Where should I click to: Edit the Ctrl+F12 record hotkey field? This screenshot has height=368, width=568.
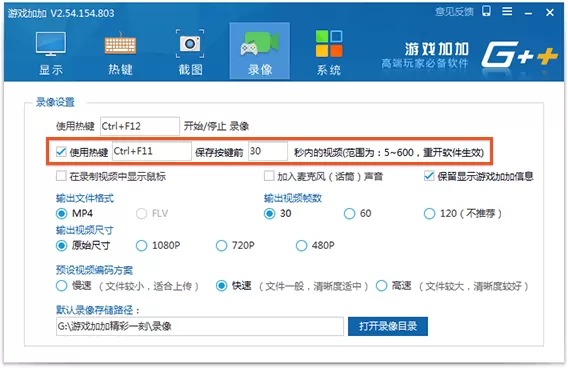140,126
